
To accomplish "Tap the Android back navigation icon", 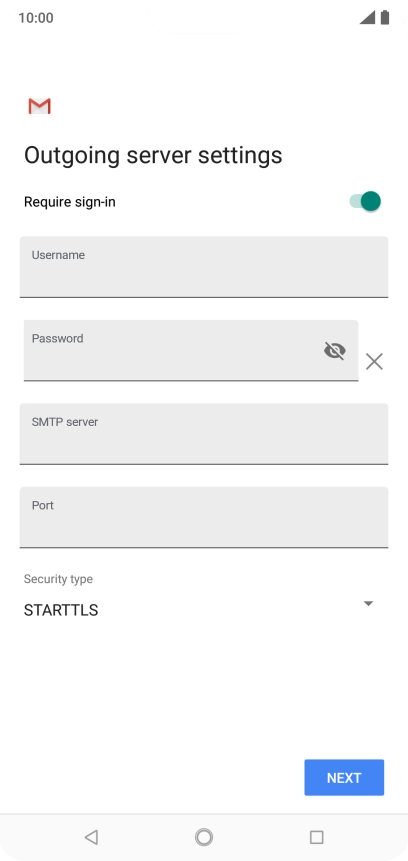I will click(91, 837).
